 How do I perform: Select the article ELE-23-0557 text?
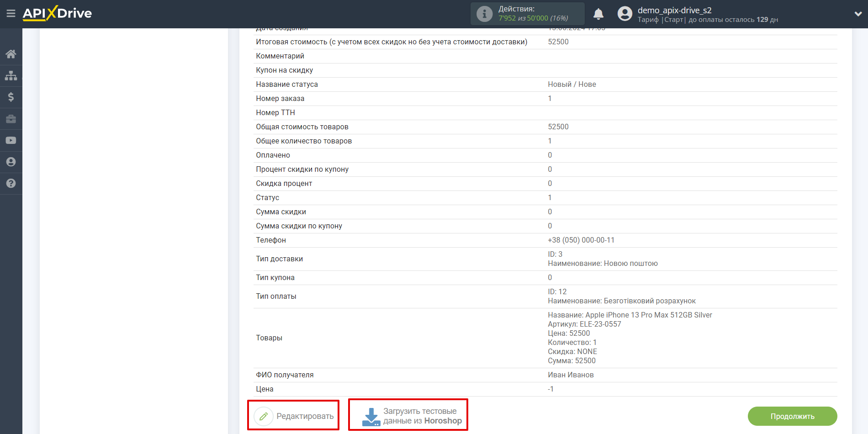pyautogui.click(x=600, y=324)
